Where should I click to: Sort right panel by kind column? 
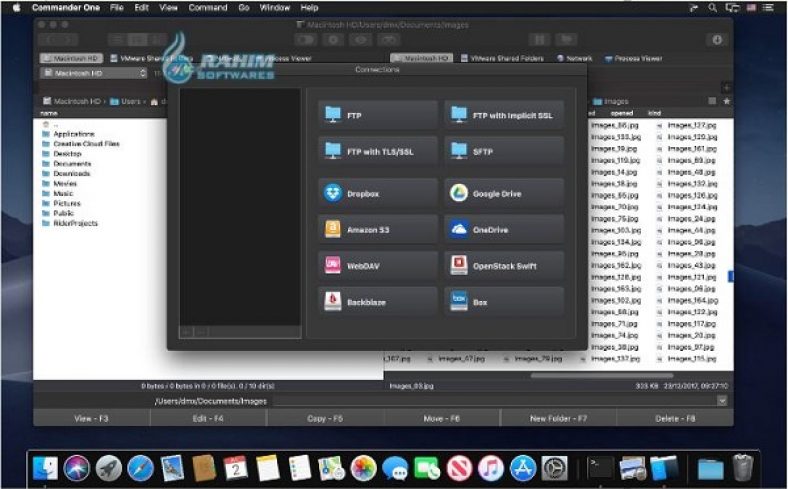pos(654,113)
